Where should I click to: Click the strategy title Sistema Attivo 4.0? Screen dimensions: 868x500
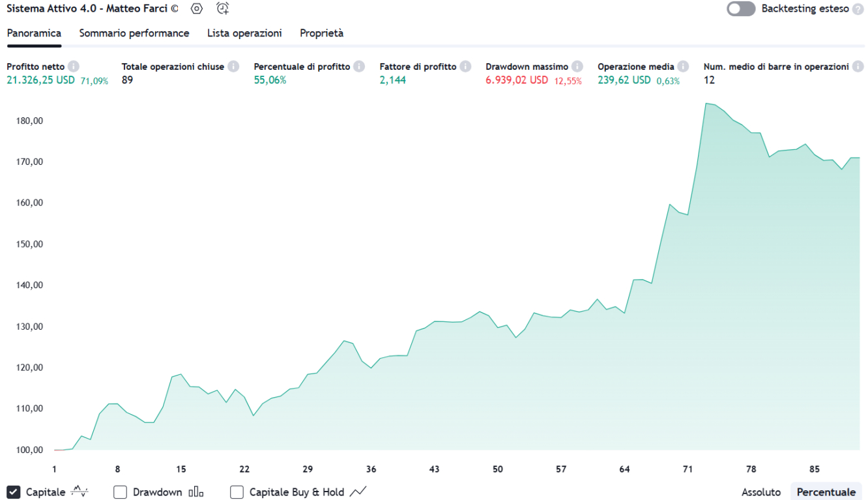click(93, 9)
